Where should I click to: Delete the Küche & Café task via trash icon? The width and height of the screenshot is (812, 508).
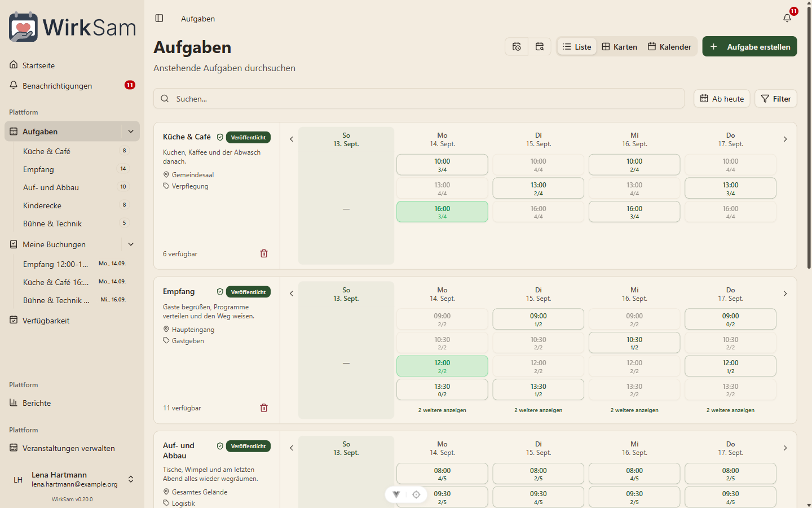[x=264, y=253]
